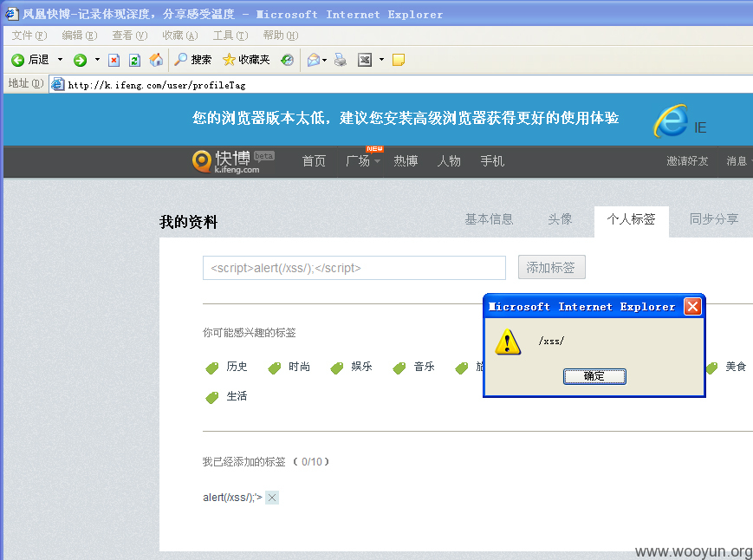The width and height of the screenshot is (753, 560).
Task: Open the 编辑(E) menu
Action: tap(80, 35)
